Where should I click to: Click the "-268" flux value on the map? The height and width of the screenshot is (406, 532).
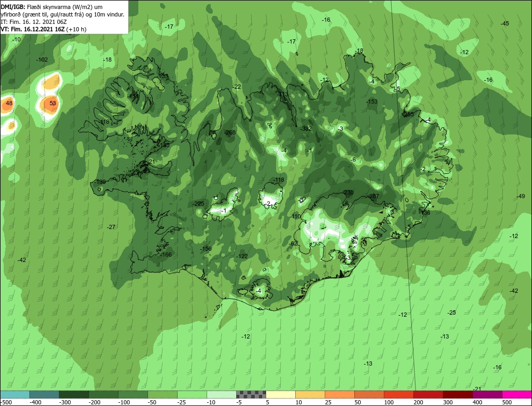pyautogui.click(x=230, y=132)
